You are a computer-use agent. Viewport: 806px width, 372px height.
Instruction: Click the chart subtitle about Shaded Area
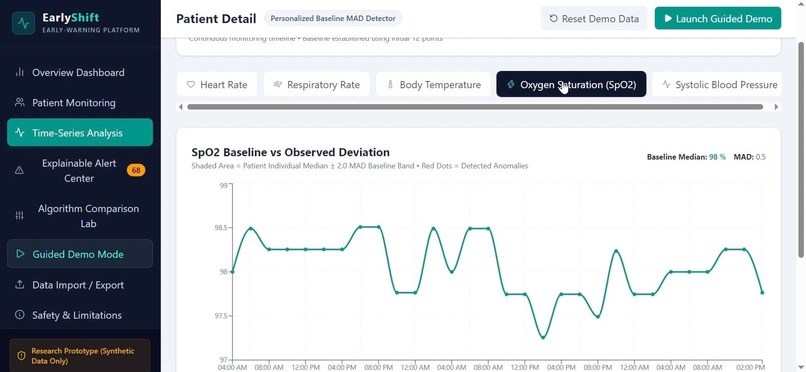pos(360,166)
